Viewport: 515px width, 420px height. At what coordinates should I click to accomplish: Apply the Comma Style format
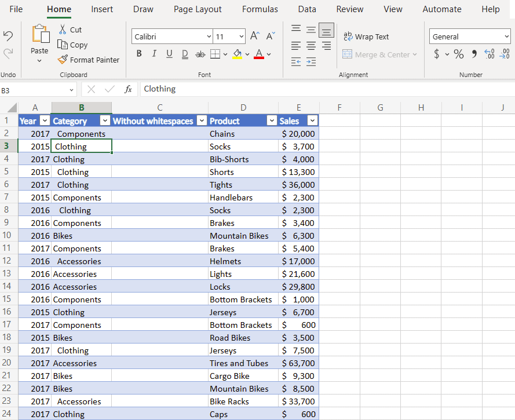point(475,54)
